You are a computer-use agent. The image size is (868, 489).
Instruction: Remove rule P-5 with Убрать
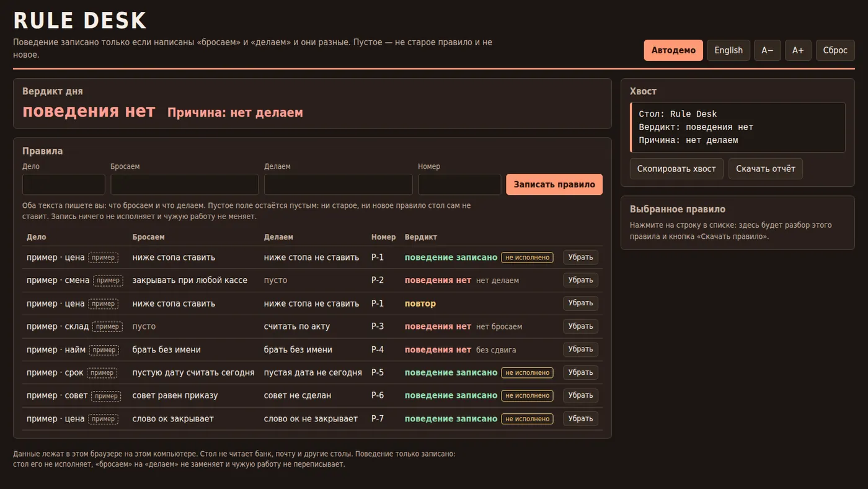(x=580, y=372)
